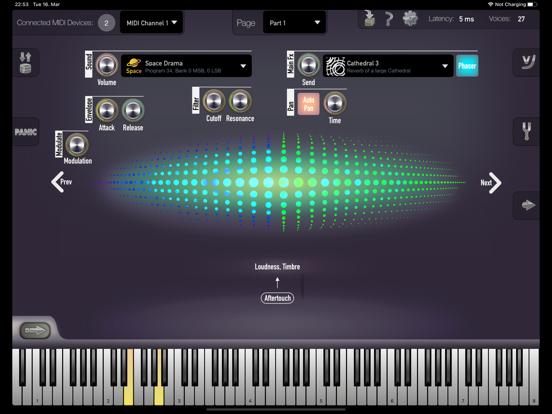Open the arrow share side tab
Image resolution: width=552 pixels, height=414 pixels.
(528, 205)
